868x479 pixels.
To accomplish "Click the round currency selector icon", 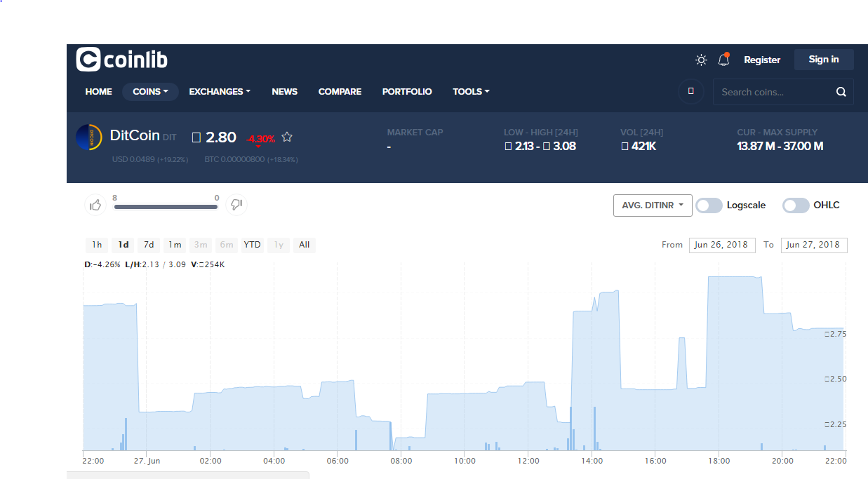I will (x=691, y=92).
